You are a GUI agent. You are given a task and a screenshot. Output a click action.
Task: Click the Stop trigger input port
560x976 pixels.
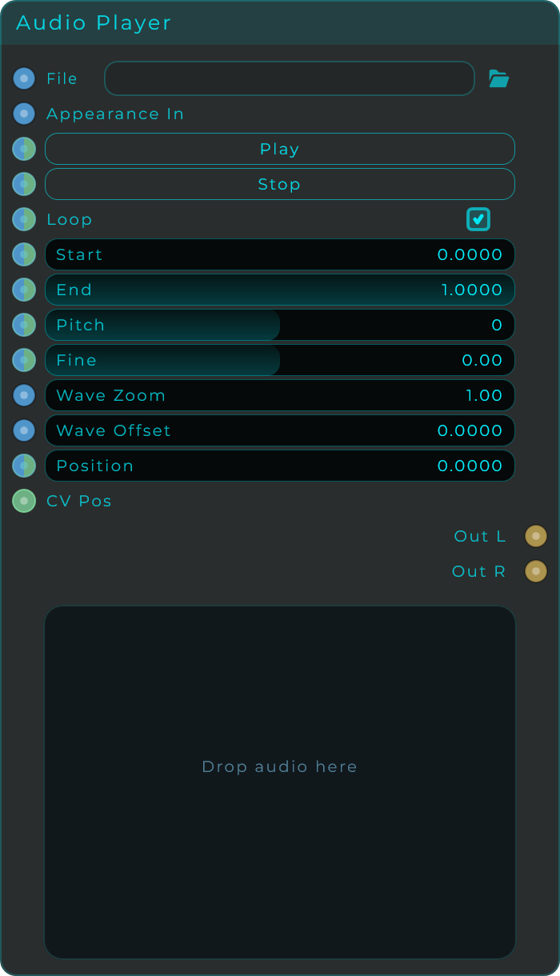[23, 183]
